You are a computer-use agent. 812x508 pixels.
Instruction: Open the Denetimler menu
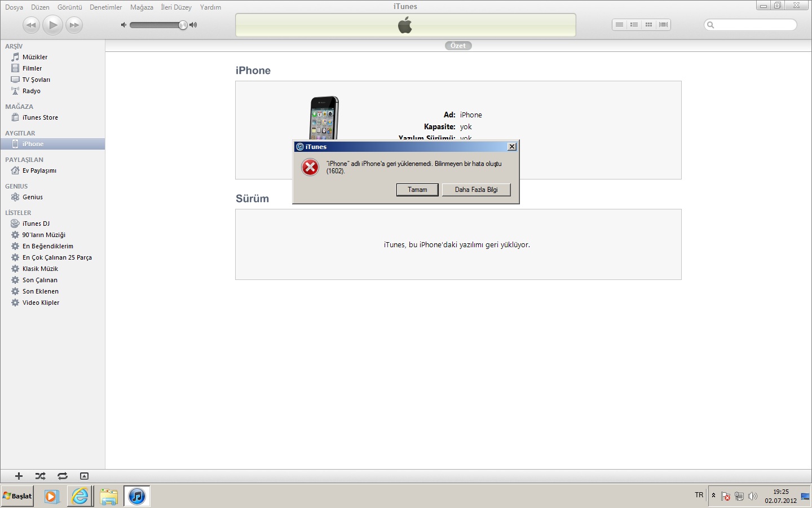tap(106, 7)
